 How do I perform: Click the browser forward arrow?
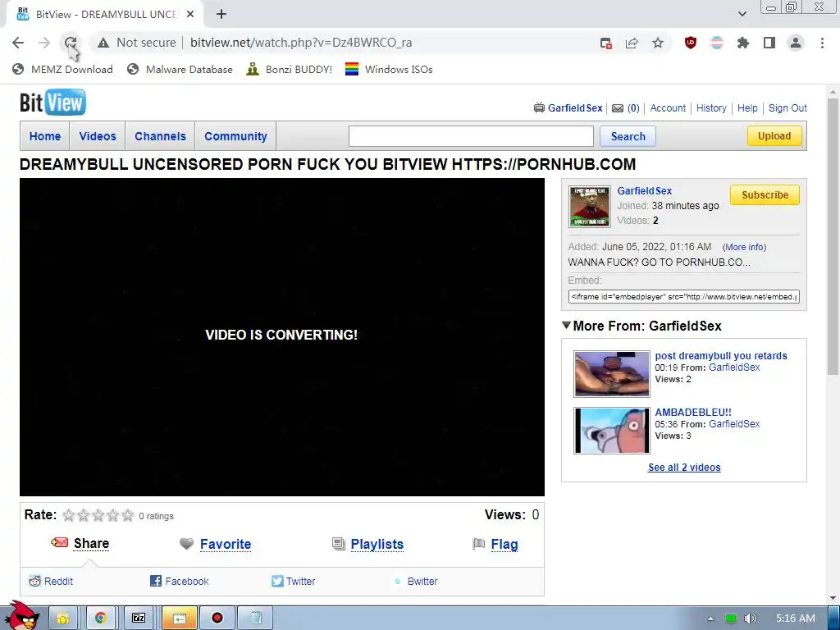[44, 43]
